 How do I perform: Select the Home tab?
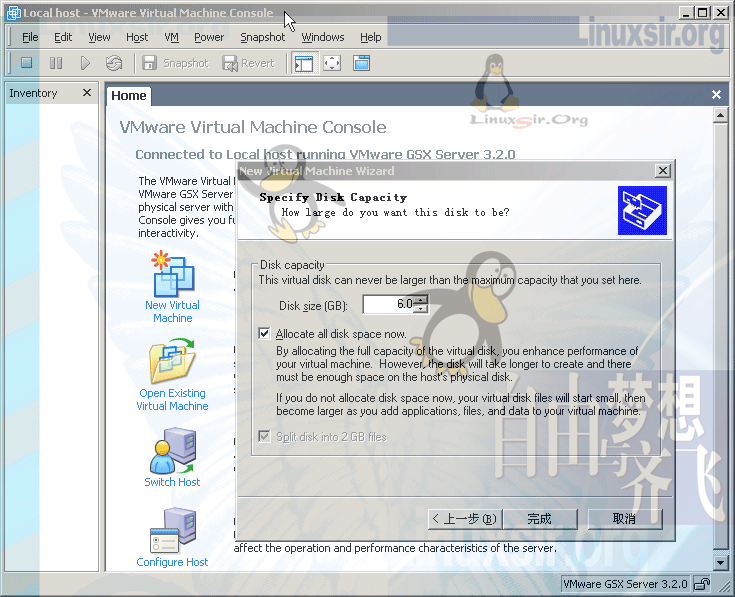(128, 96)
